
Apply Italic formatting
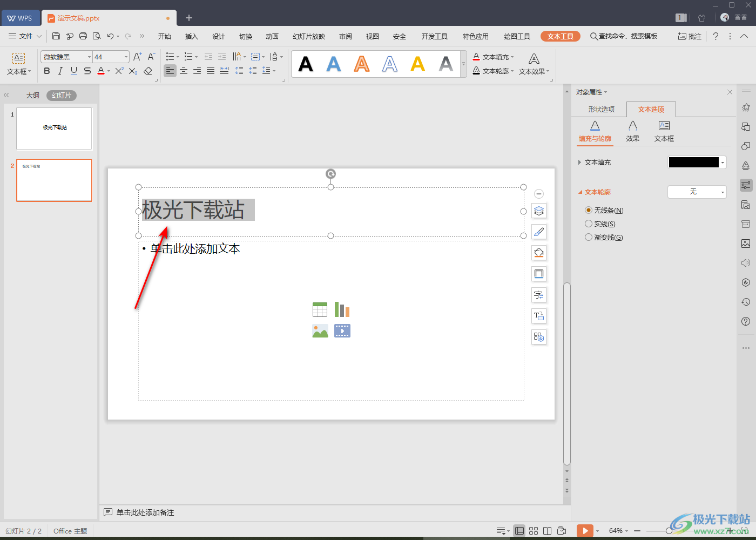[60, 71]
